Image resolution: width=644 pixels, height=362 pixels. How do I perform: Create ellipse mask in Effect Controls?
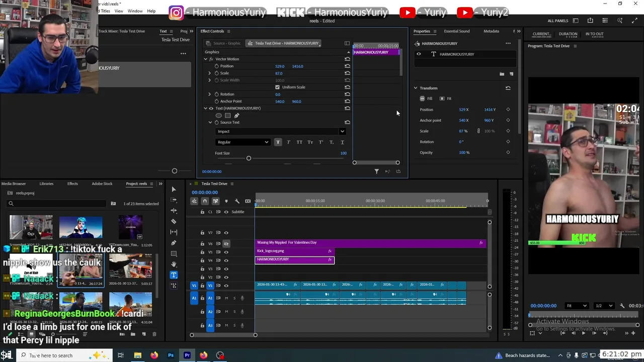pyautogui.click(x=218, y=116)
